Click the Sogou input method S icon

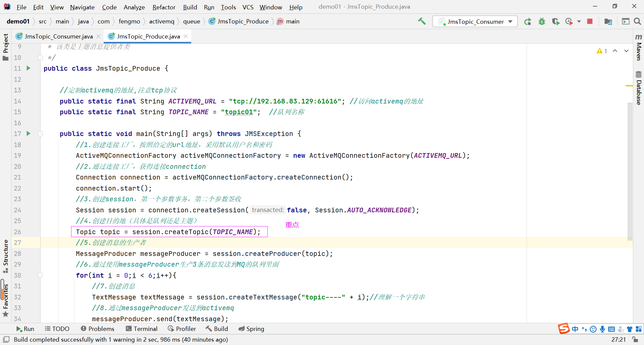click(x=563, y=329)
